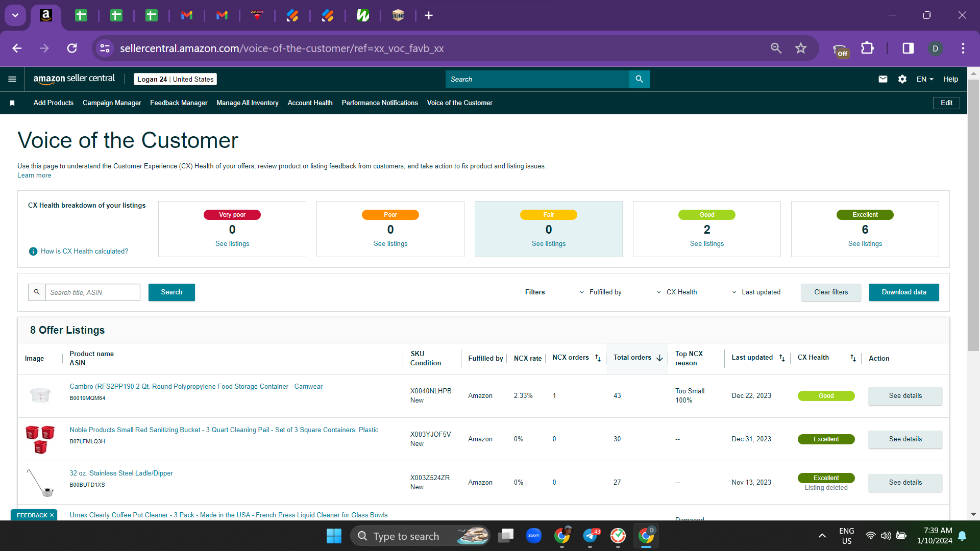This screenshot has height=551, width=980.
Task: Open the settings gear icon
Action: pyautogui.click(x=902, y=79)
